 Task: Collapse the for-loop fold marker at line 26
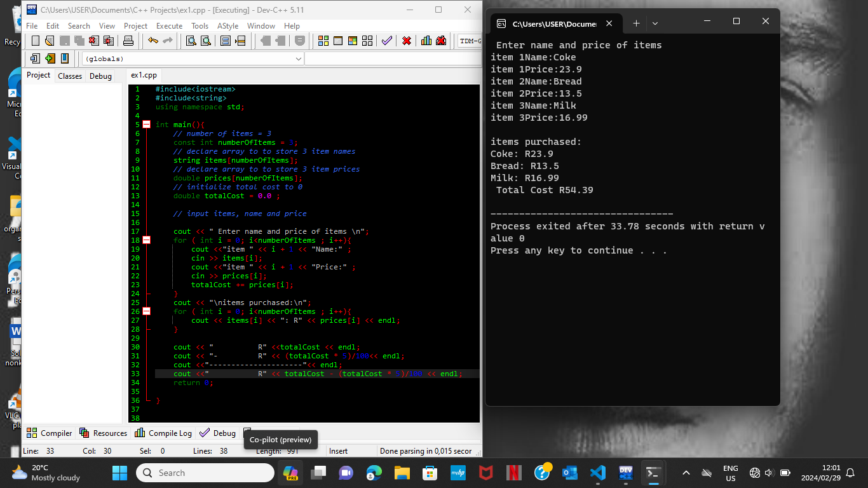[x=146, y=311]
